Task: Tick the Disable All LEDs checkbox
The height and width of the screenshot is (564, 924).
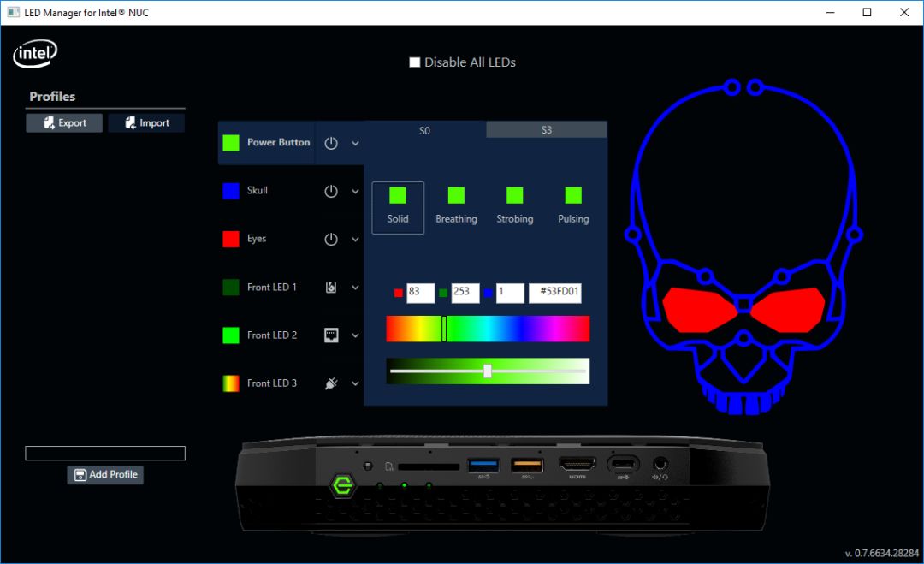Action: [415, 62]
